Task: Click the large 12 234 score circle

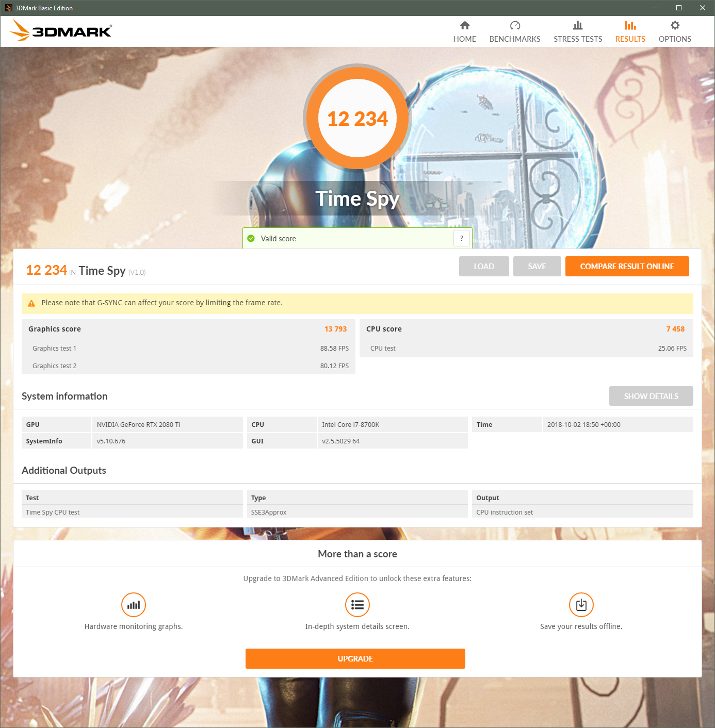Action: (x=358, y=118)
